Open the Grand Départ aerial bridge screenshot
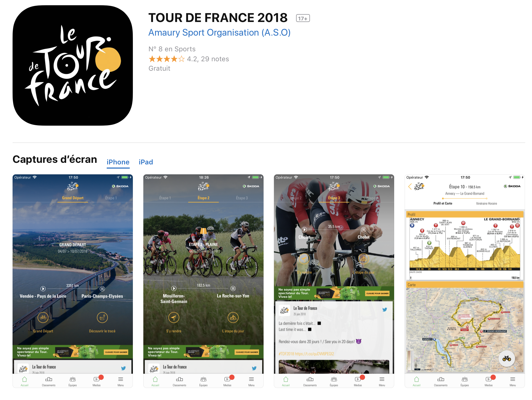532x400 pixels. click(x=73, y=281)
